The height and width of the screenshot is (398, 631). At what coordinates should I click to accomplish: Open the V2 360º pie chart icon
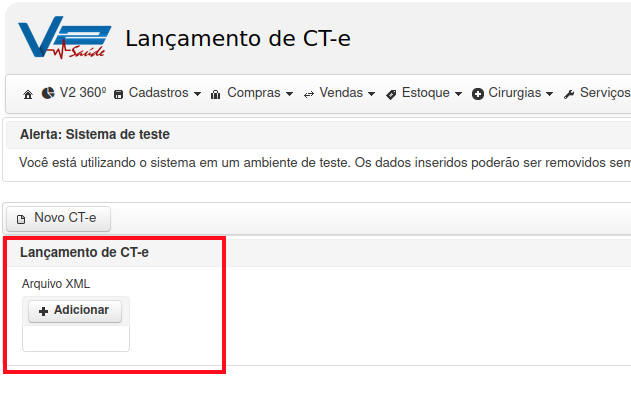tap(48, 93)
